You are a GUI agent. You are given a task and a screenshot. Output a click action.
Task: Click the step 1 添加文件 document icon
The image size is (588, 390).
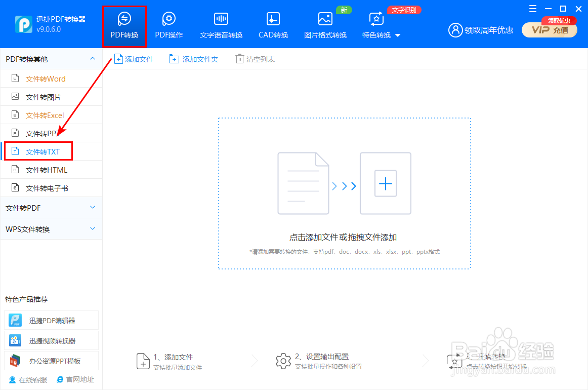(x=143, y=361)
